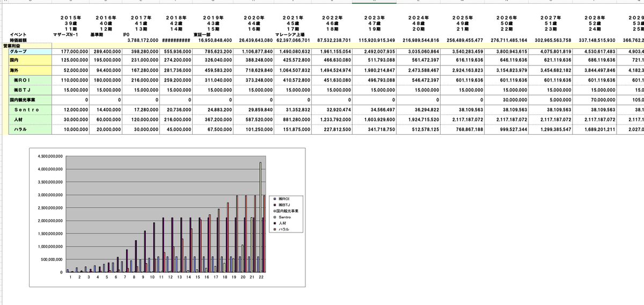Select the 国内観光事業 entry in chart legend
Image resolution: width=644 pixels, height=305 pixels.
[286, 211]
